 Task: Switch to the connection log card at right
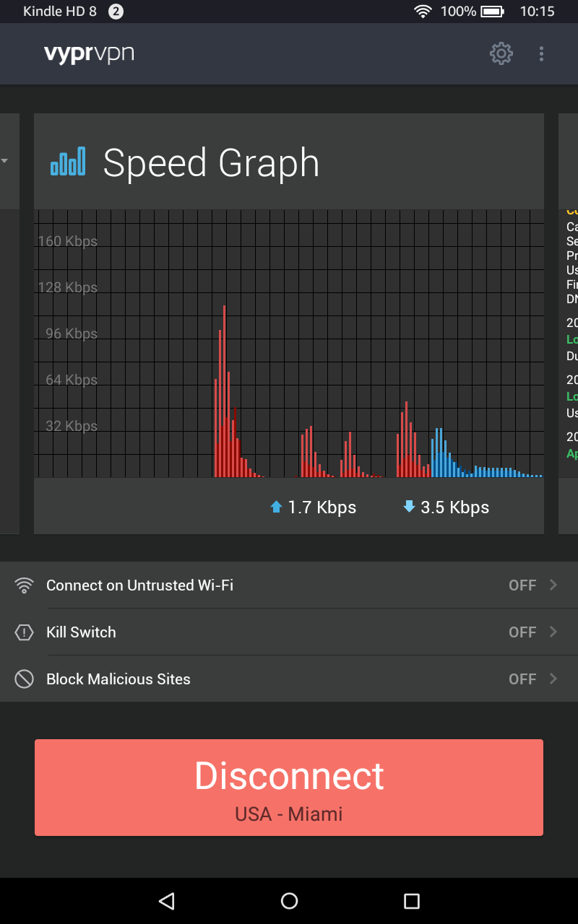pos(569,323)
